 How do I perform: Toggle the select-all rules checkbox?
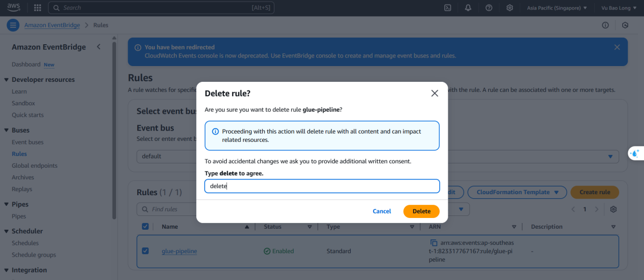[x=145, y=227]
